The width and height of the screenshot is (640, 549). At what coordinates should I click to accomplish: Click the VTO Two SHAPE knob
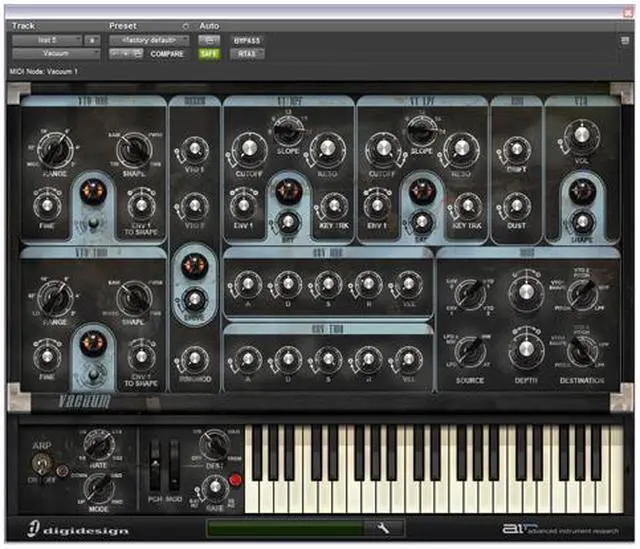coord(134,299)
